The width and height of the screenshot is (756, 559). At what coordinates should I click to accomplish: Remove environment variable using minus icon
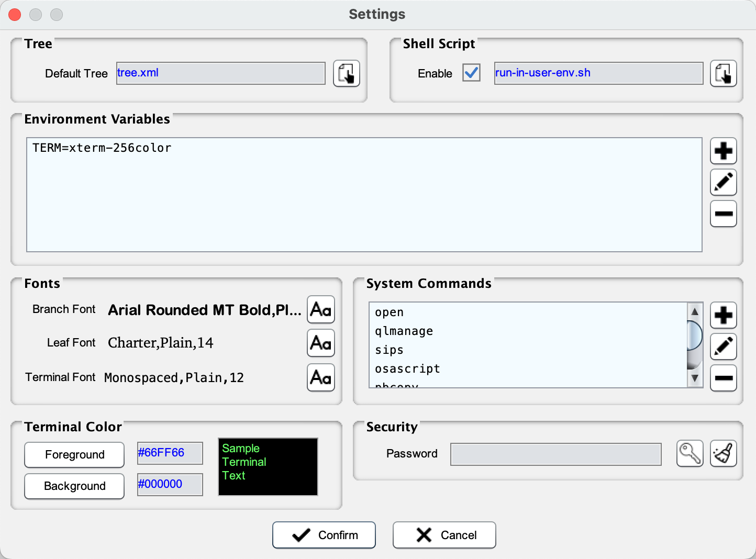pos(723,214)
